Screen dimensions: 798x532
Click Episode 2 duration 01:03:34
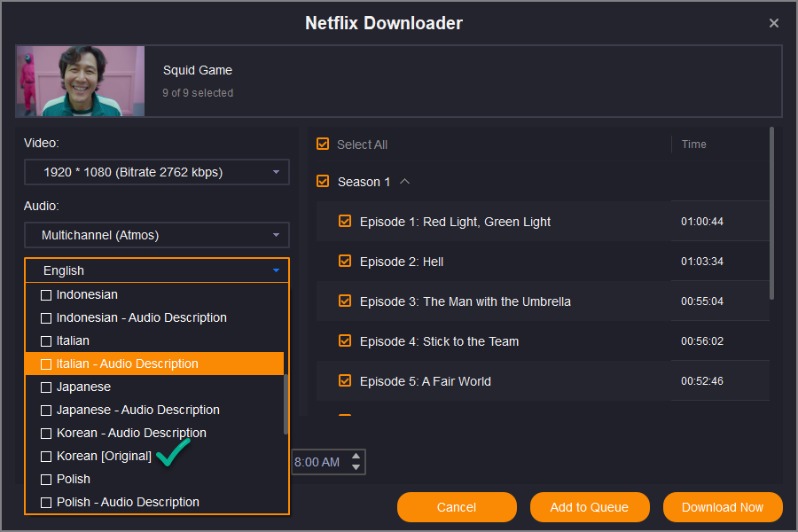point(702,262)
